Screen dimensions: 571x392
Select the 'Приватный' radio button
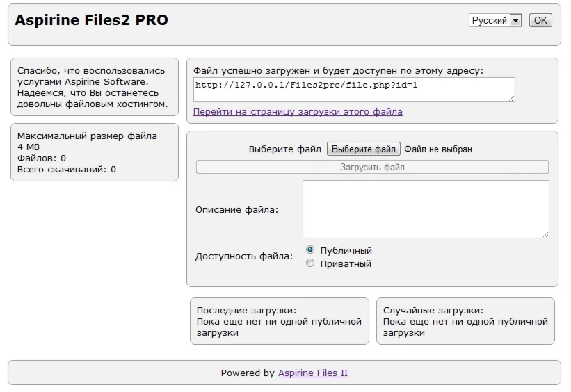(x=310, y=263)
